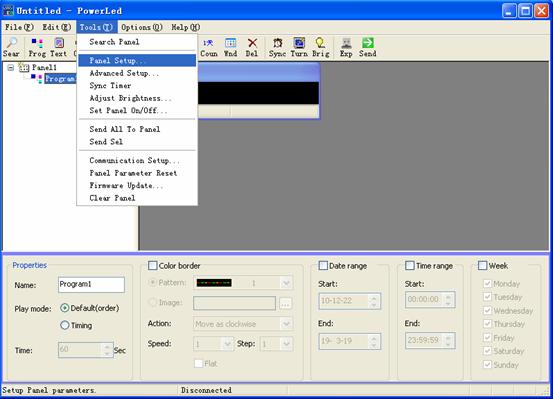Open the Speed dropdown
The image size is (553, 399).
point(227,344)
